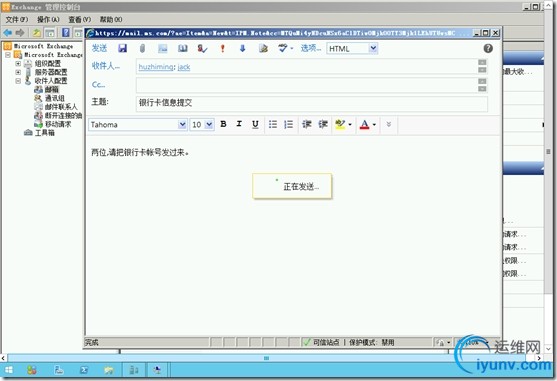Save the draft with the floppy disk icon
This screenshot has height=381, width=557.
(x=123, y=48)
